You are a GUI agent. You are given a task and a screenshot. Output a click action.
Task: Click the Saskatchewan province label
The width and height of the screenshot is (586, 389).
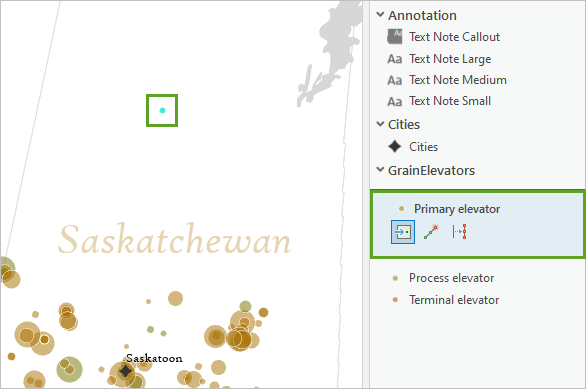click(175, 239)
